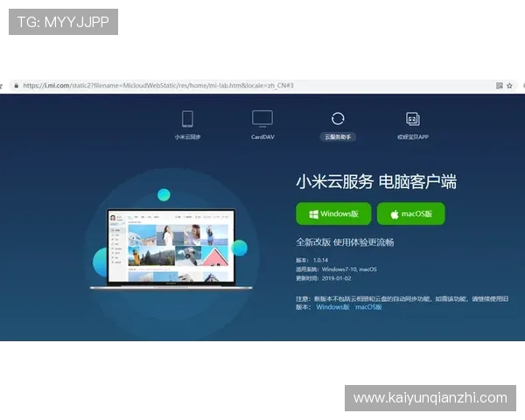This screenshot has height=420, width=525.
Task: Click the QR code icon in the address bar
Action: [x=500, y=86]
